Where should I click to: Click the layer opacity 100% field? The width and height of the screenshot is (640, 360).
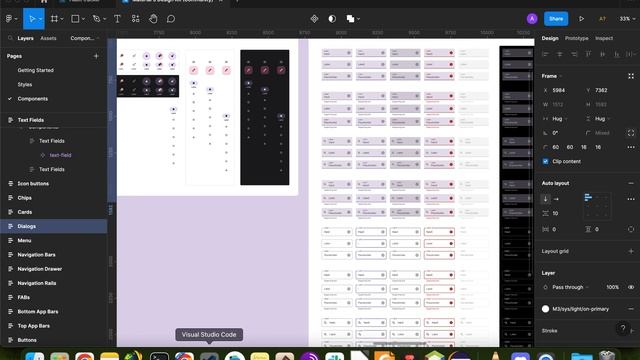(612, 287)
